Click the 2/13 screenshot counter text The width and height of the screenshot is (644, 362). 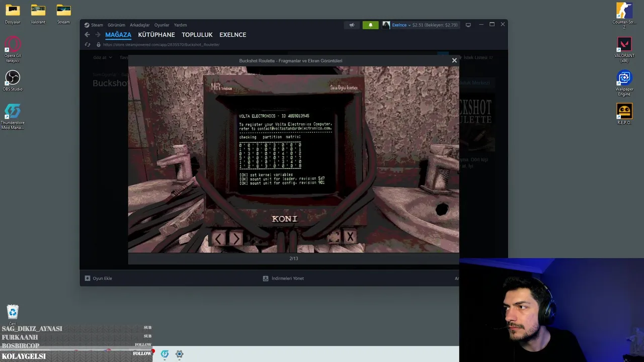click(x=294, y=258)
